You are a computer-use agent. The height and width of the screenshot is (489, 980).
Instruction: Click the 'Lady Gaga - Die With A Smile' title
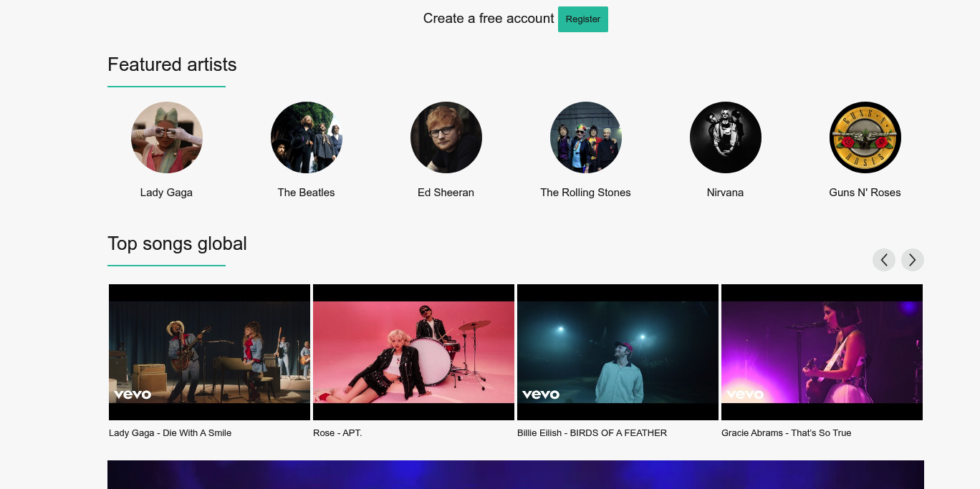pos(170,433)
